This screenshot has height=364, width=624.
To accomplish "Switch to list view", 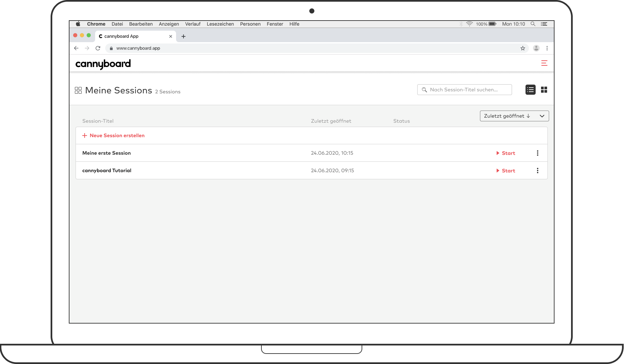I will coord(530,90).
